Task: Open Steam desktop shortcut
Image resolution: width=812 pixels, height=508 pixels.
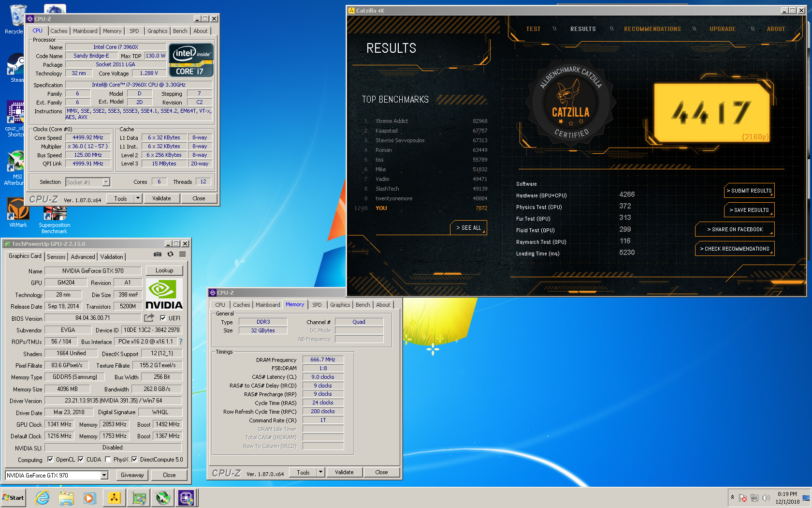Action: click(16, 68)
